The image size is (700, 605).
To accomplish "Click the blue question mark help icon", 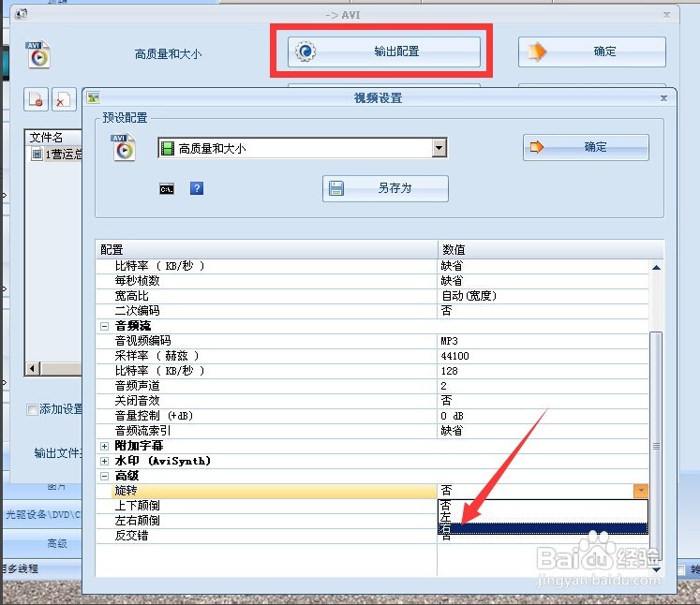I will coord(197,188).
